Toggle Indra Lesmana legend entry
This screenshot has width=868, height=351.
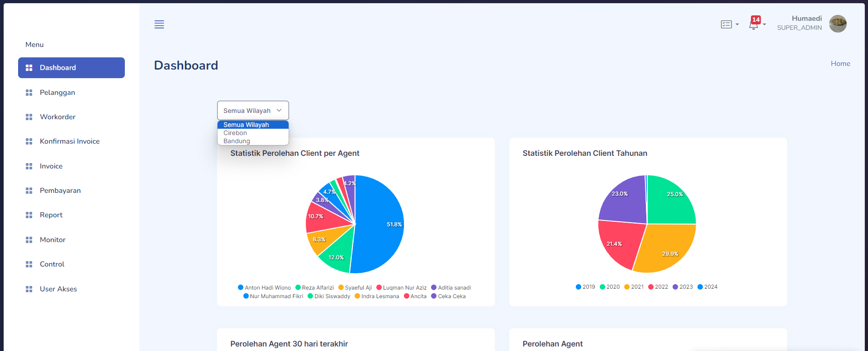(x=377, y=296)
